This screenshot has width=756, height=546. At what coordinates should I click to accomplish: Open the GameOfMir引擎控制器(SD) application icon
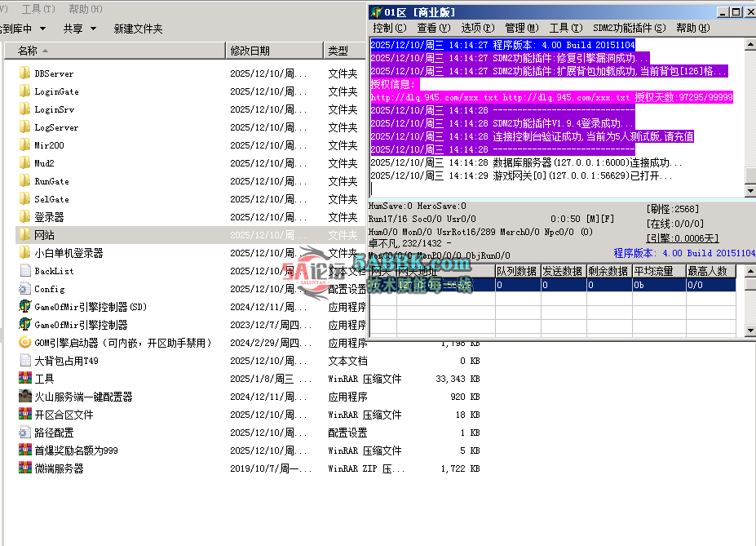25,307
